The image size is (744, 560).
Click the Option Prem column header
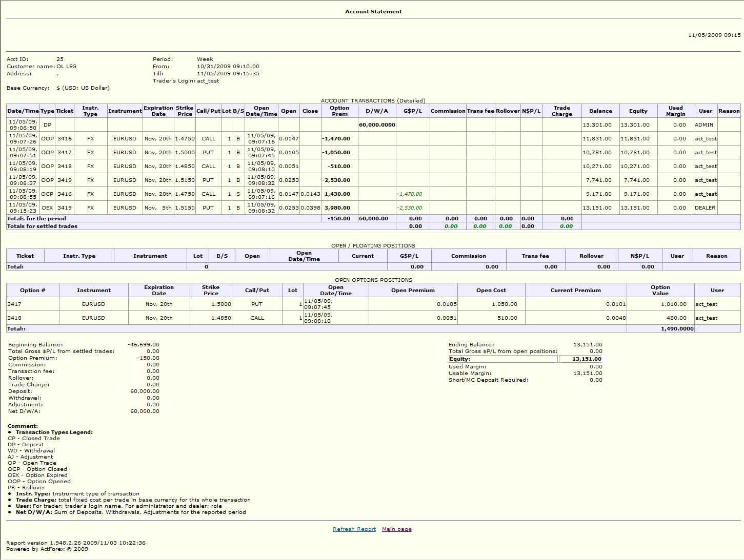pos(339,111)
